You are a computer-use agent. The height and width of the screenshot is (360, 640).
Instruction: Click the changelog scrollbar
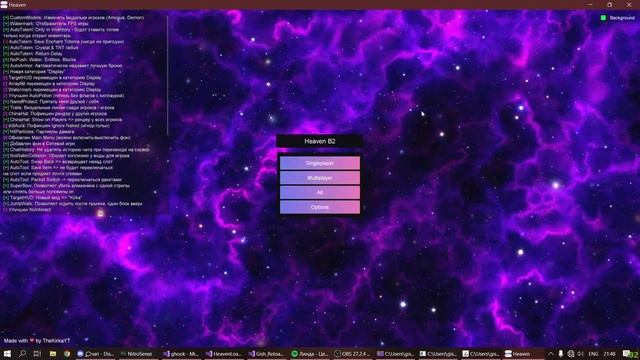pos(167,76)
